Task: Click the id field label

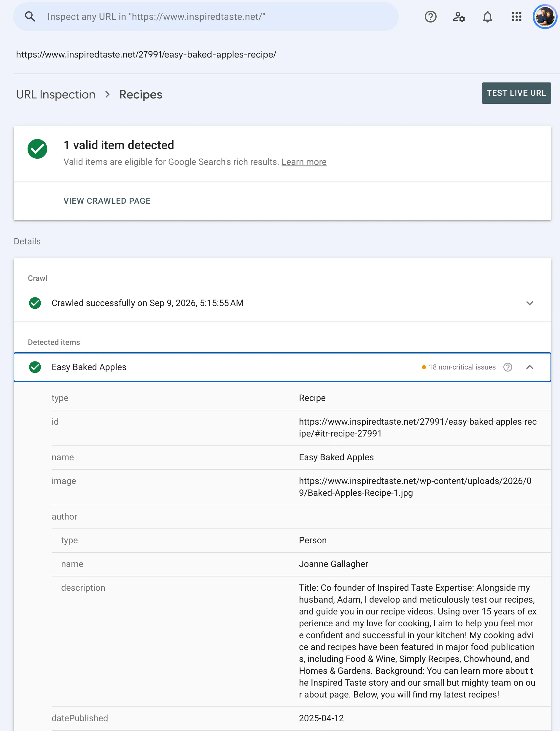Action: 55,422
